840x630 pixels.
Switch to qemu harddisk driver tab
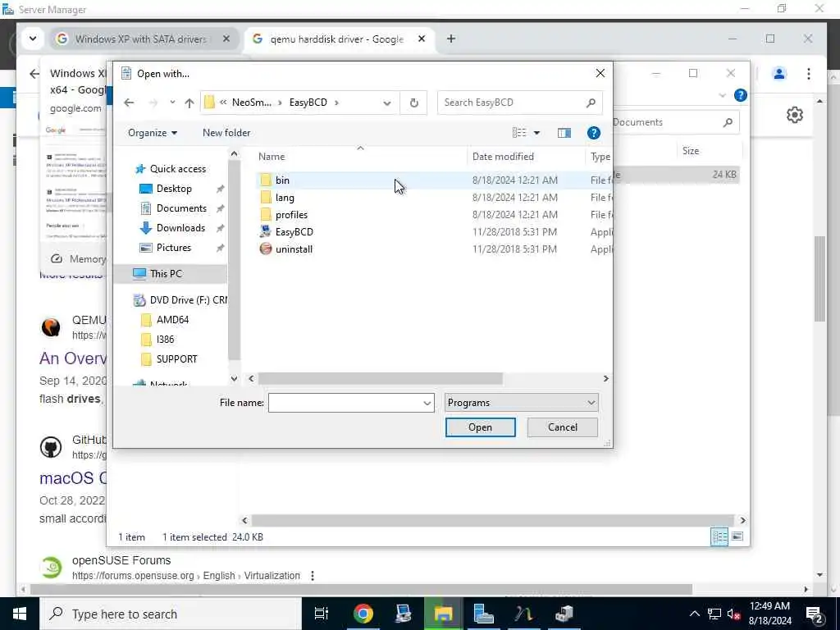click(x=337, y=39)
